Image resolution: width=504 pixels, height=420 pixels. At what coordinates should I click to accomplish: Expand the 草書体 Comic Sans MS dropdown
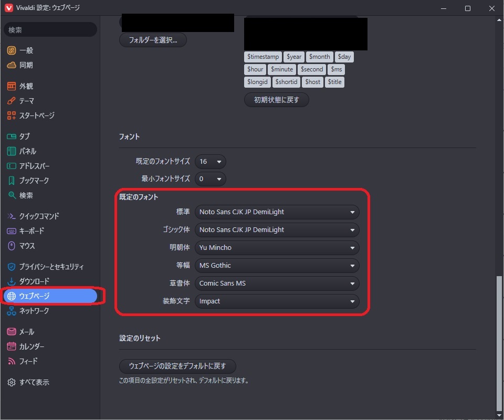click(x=277, y=283)
